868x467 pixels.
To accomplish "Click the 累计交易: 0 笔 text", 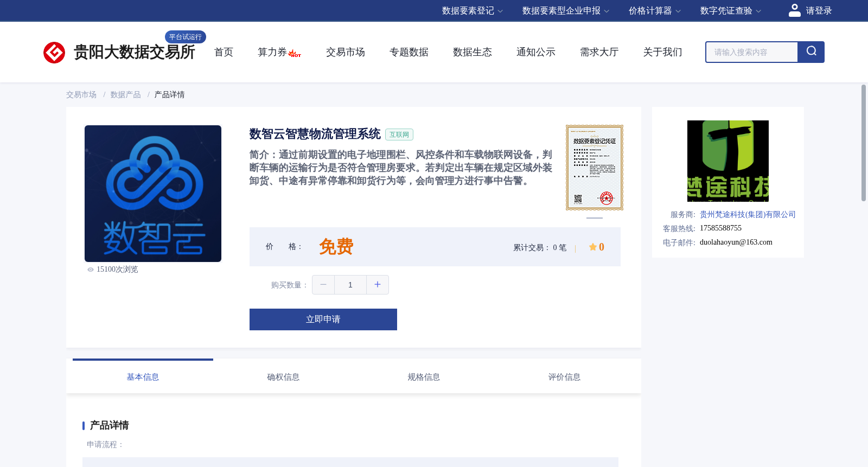I will pyautogui.click(x=540, y=247).
